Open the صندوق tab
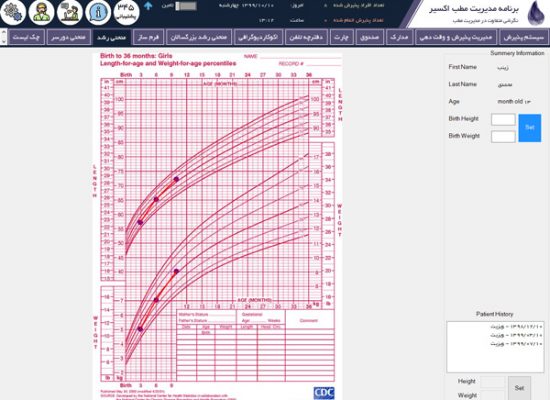 click(370, 37)
